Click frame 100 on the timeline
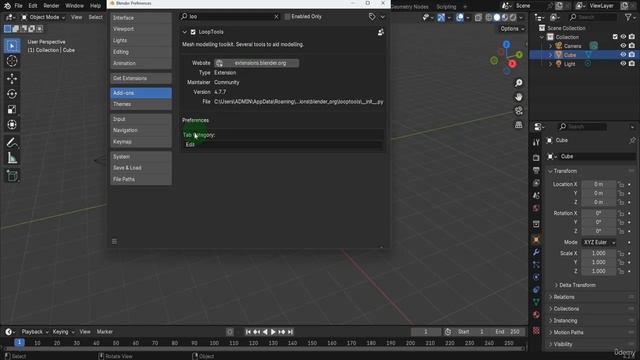640x360 pixels. [214, 343]
